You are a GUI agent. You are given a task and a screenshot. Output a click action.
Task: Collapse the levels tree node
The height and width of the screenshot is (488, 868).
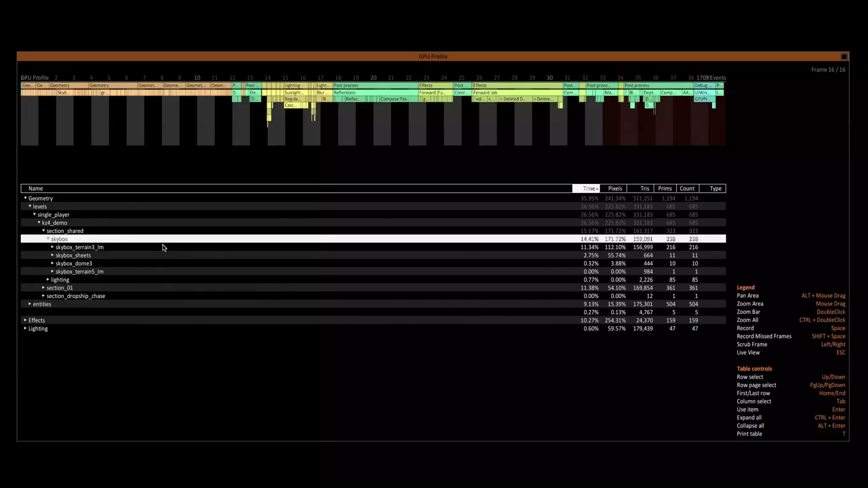[30, 206]
